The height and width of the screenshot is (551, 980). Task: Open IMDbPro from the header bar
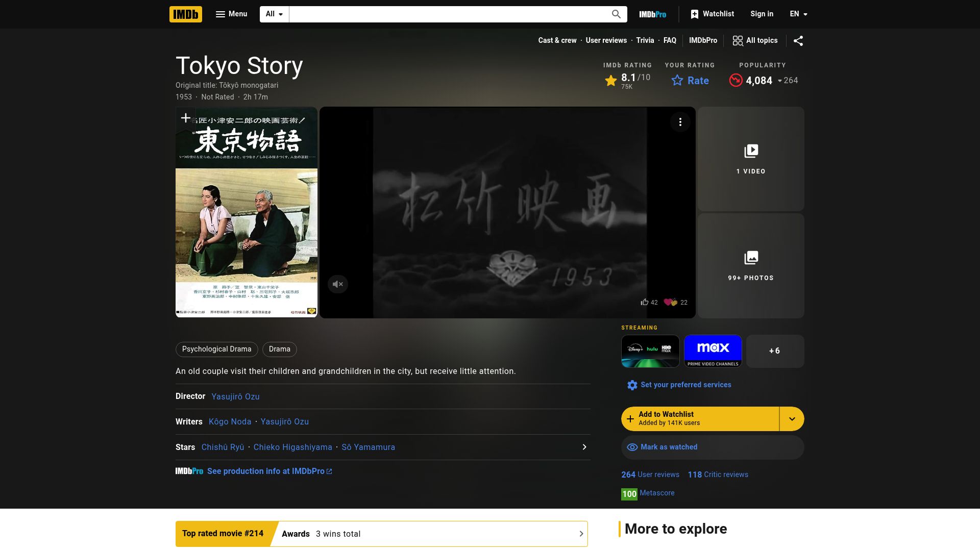[652, 14]
